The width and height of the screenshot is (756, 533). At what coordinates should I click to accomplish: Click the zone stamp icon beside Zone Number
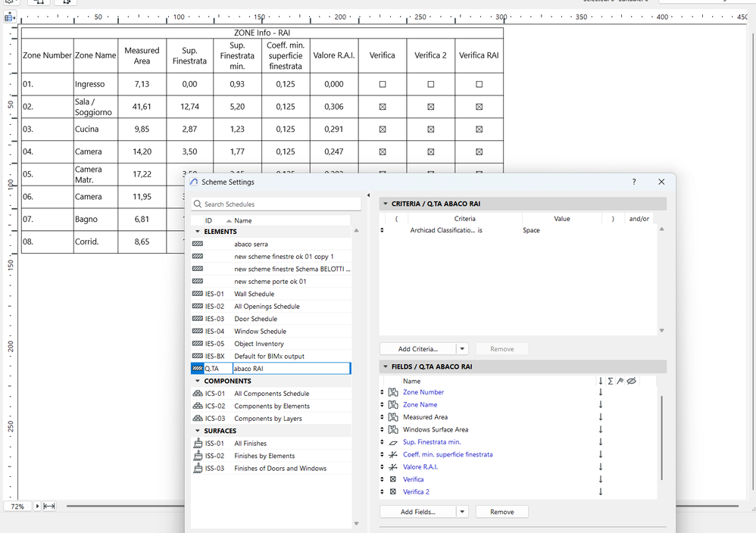pyautogui.click(x=393, y=392)
